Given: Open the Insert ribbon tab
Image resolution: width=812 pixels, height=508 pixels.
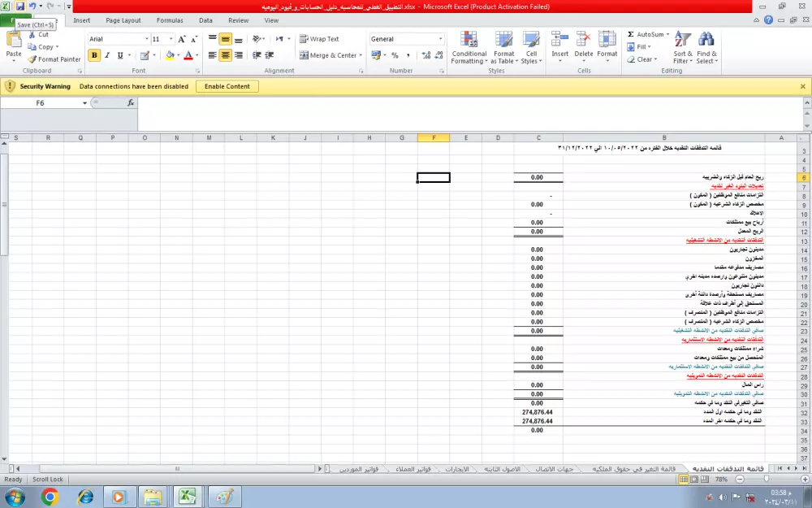Looking at the screenshot, I should click(81, 20).
